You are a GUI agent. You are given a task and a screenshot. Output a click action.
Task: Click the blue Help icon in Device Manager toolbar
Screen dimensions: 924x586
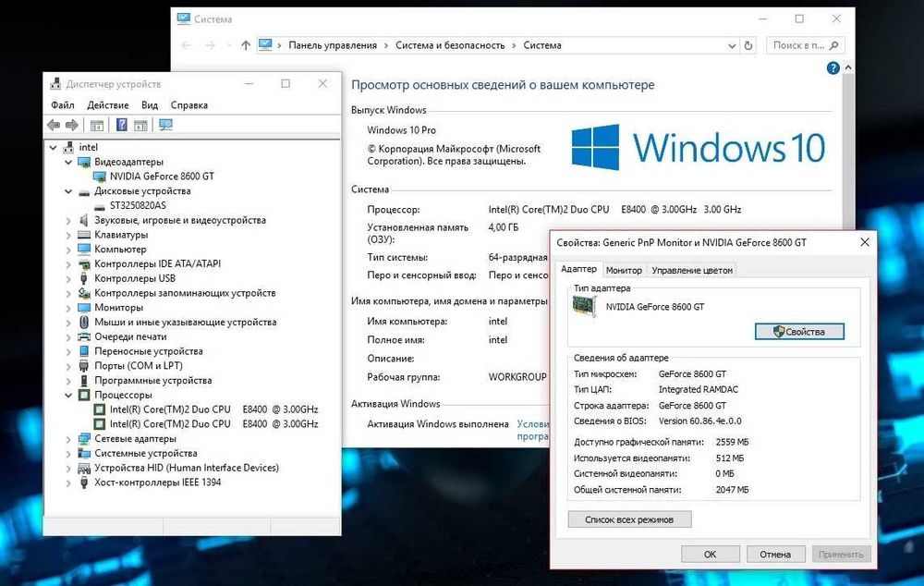(x=121, y=125)
